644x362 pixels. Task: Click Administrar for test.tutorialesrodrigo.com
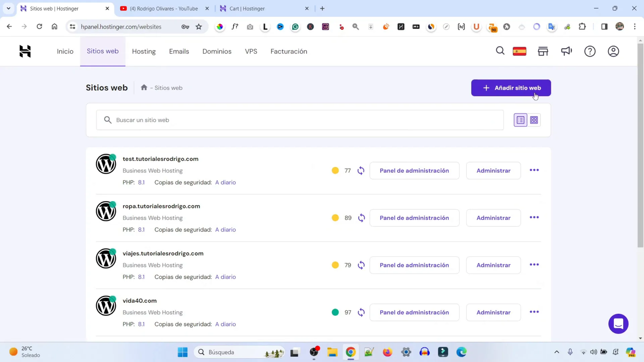coord(493,171)
